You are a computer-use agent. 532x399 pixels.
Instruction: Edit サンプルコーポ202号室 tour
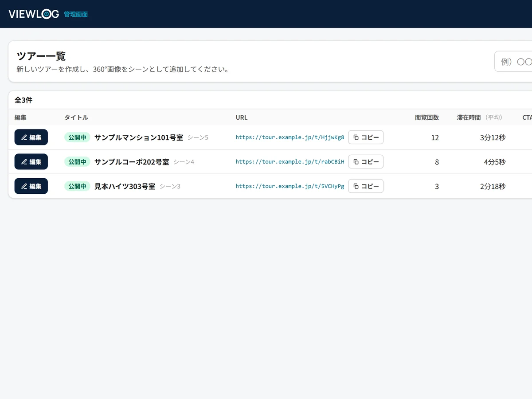(x=31, y=162)
